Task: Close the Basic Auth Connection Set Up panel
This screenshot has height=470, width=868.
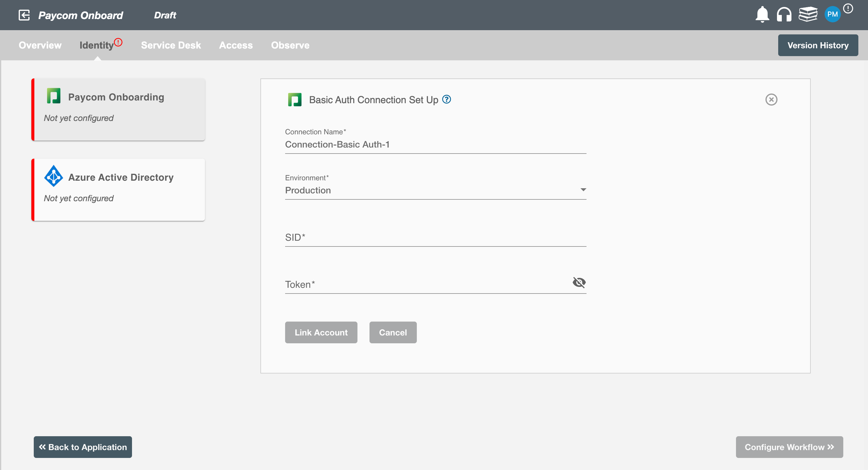Action: point(772,100)
